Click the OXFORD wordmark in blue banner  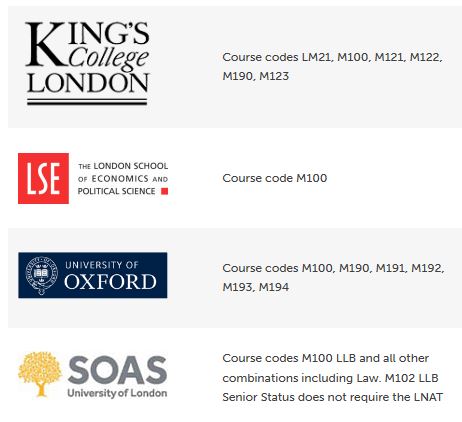tap(110, 282)
